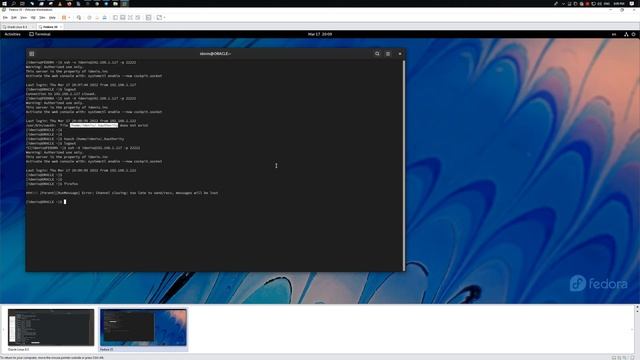Enter full screen mode icon

coord(130,18)
